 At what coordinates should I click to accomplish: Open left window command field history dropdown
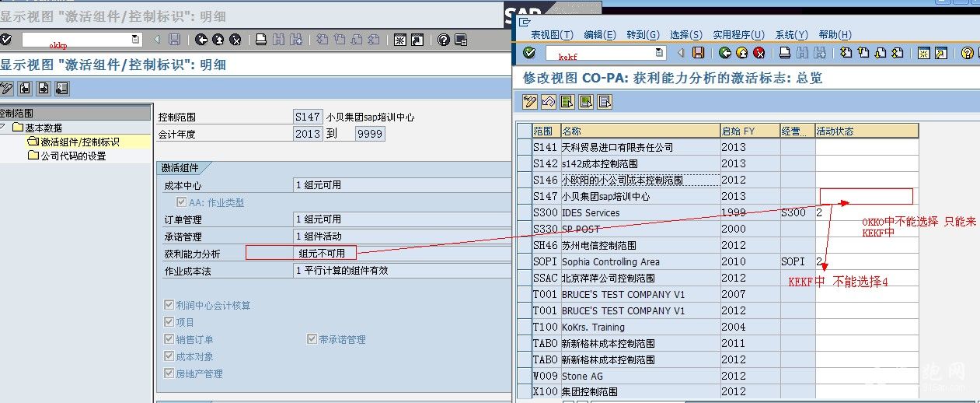[135, 40]
